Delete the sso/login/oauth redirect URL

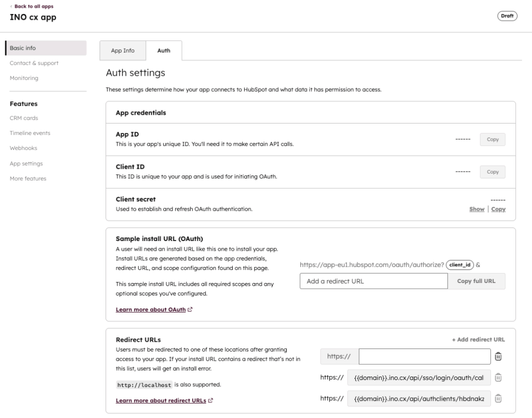(498, 377)
